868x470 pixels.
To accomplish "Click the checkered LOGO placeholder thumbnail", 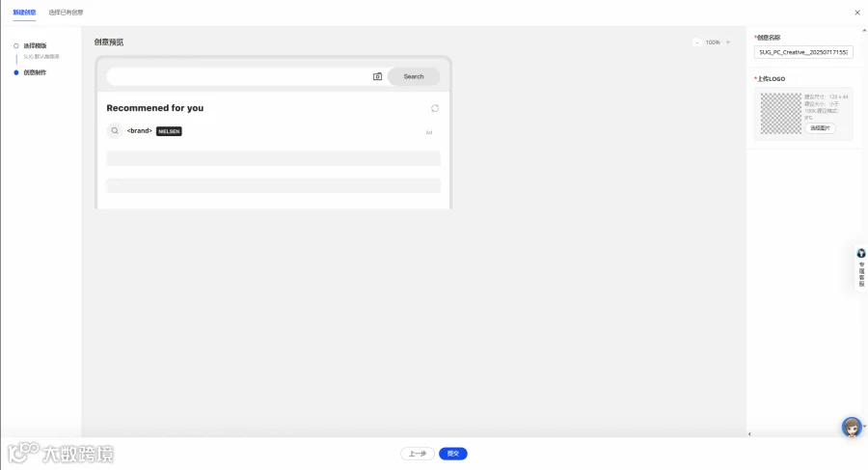I will (x=780, y=114).
